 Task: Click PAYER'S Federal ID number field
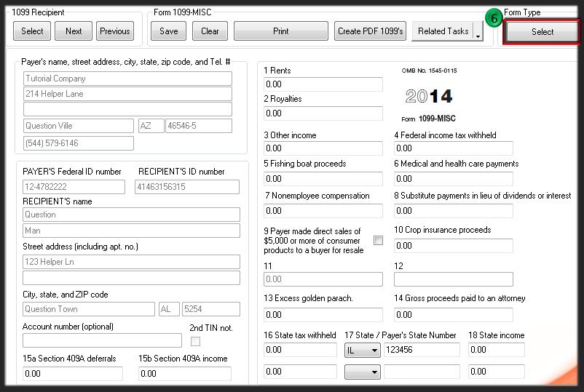point(74,187)
